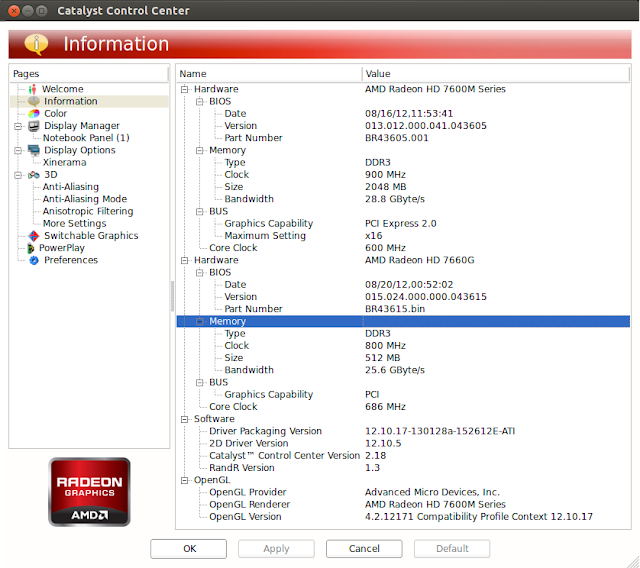Screen dimensions: 640x568
Task: Collapse the BUS node with PCI Express
Action: click(x=200, y=211)
